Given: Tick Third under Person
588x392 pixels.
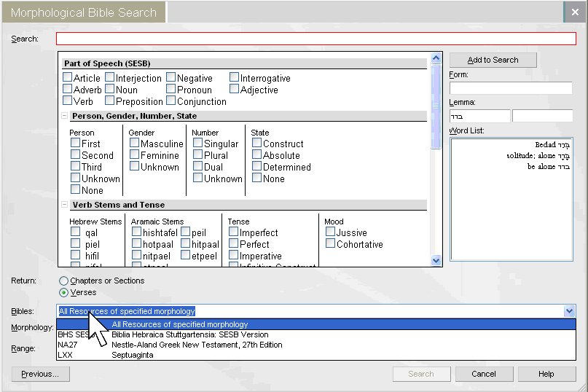Looking at the screenshot, I should 76,166.
